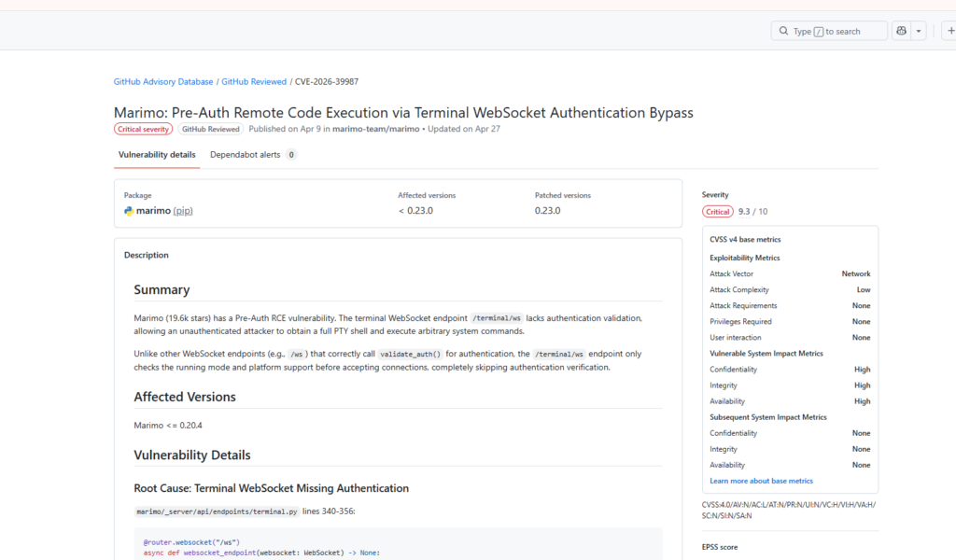This screenshot has height=560, width=956.
Task: Focus the 'Type / to search' field
Action: [829, 31]
